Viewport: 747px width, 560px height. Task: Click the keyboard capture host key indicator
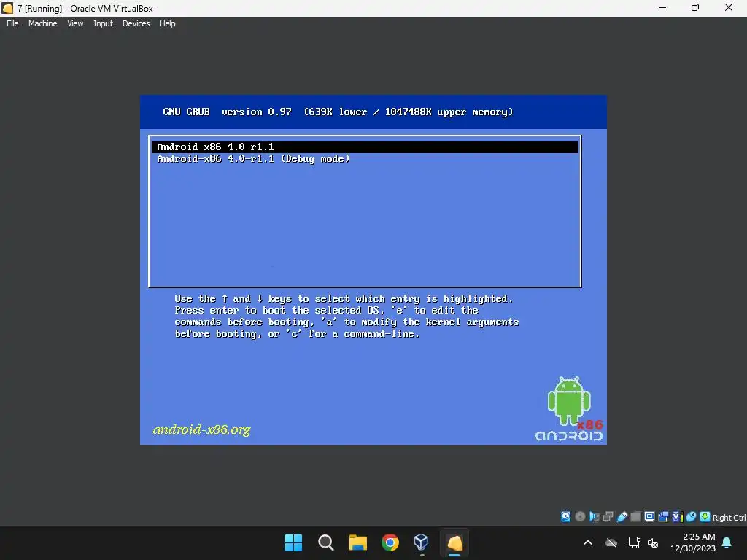click(705, 517)
